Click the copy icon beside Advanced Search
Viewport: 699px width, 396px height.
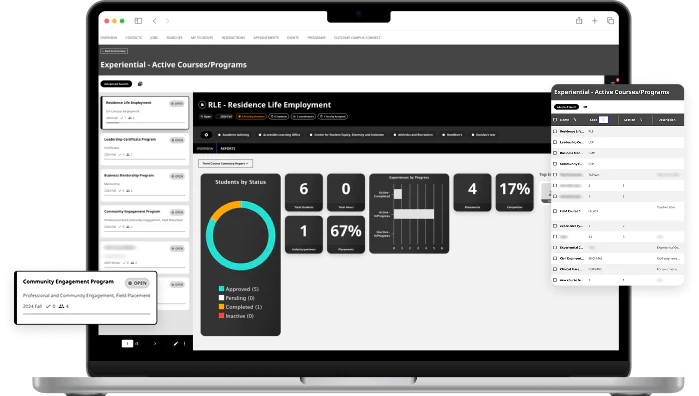point(140,84)
